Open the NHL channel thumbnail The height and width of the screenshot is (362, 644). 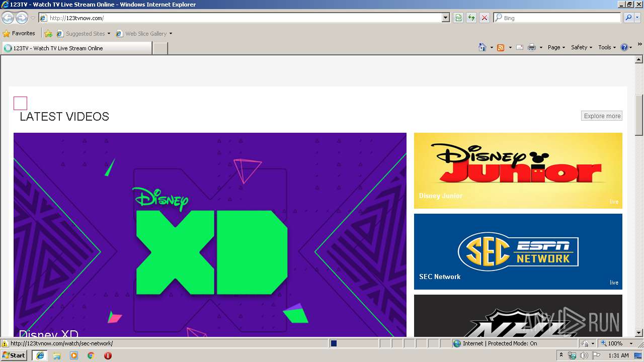pos(518,316)
